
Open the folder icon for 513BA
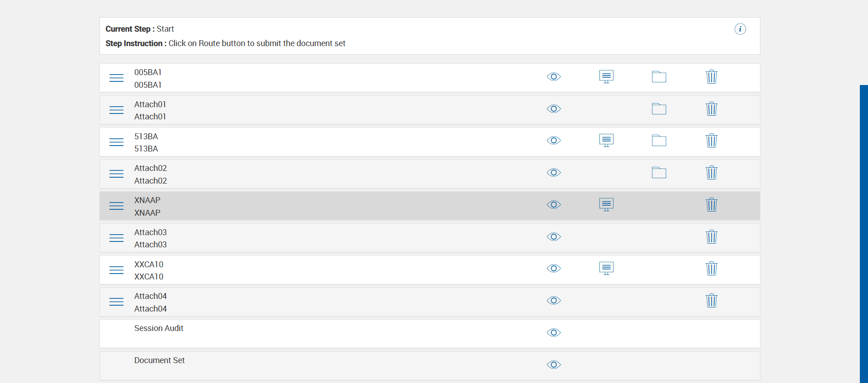click(659, 141)
